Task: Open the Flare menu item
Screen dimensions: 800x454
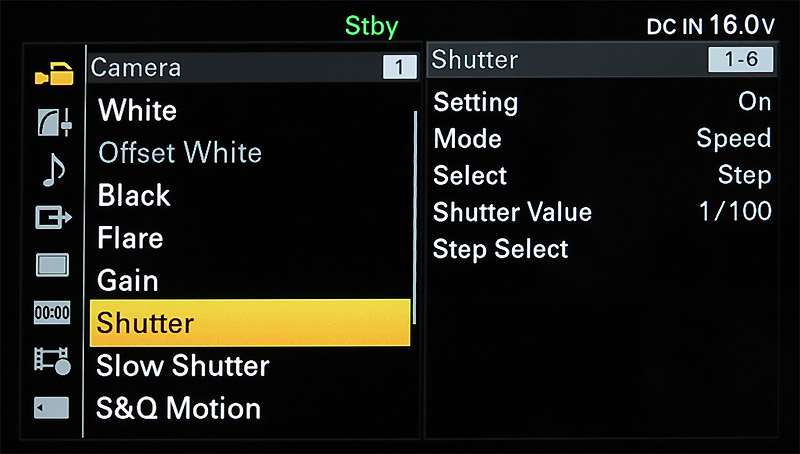Action: 130,238
